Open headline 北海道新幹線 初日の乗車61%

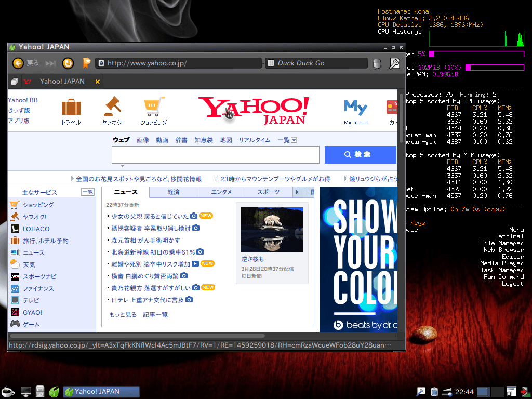tap(153, 252)
